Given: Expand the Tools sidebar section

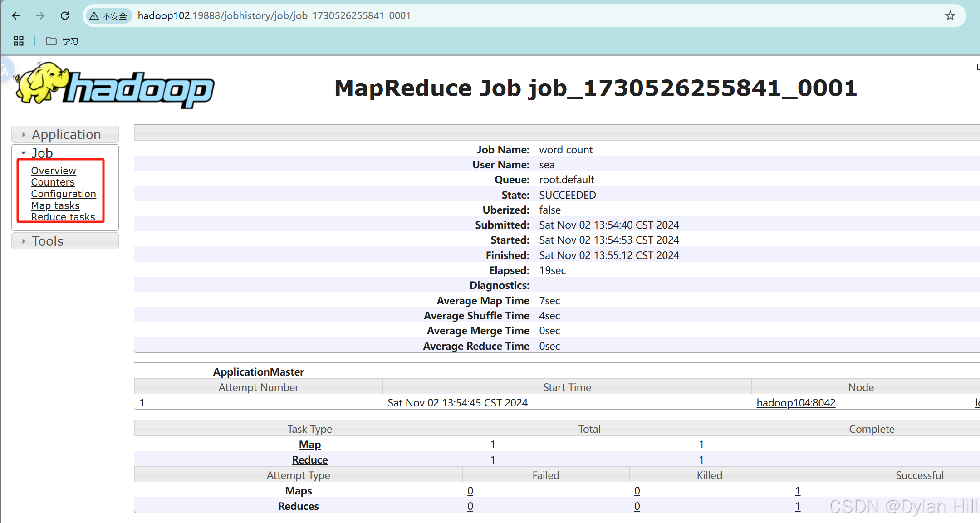Looking at the screenshot, I should coord(47,241).
